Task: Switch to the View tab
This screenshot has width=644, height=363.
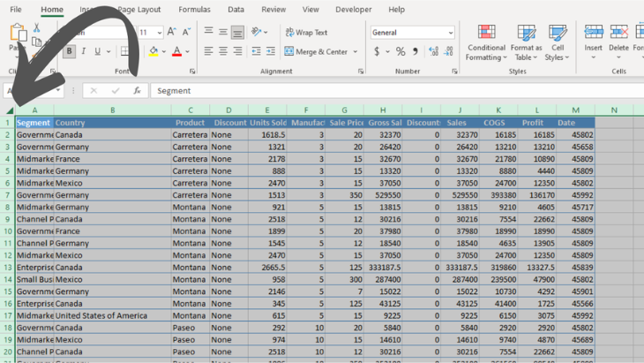Action: (x=311, y=10)
